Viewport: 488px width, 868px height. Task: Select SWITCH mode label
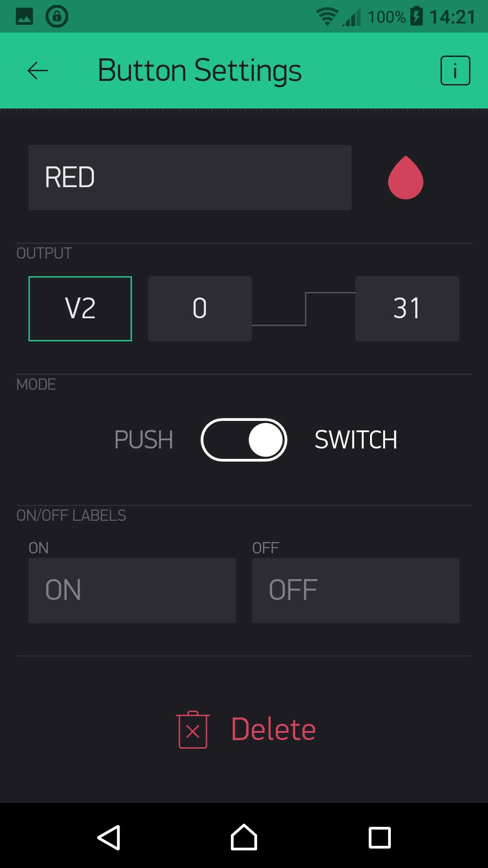click(356, 440)
